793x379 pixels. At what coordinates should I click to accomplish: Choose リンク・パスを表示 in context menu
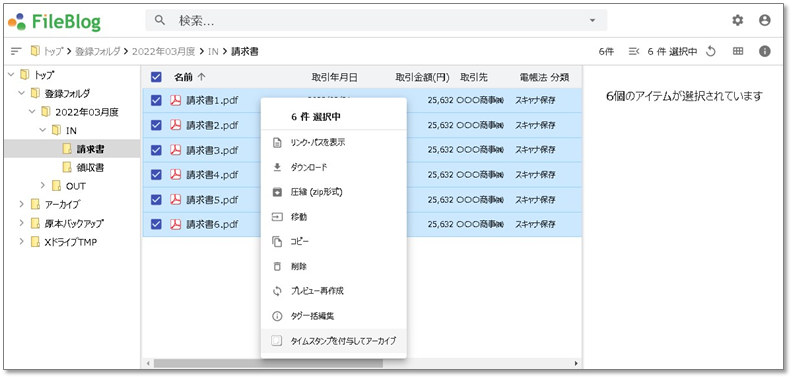pos(333,143)
